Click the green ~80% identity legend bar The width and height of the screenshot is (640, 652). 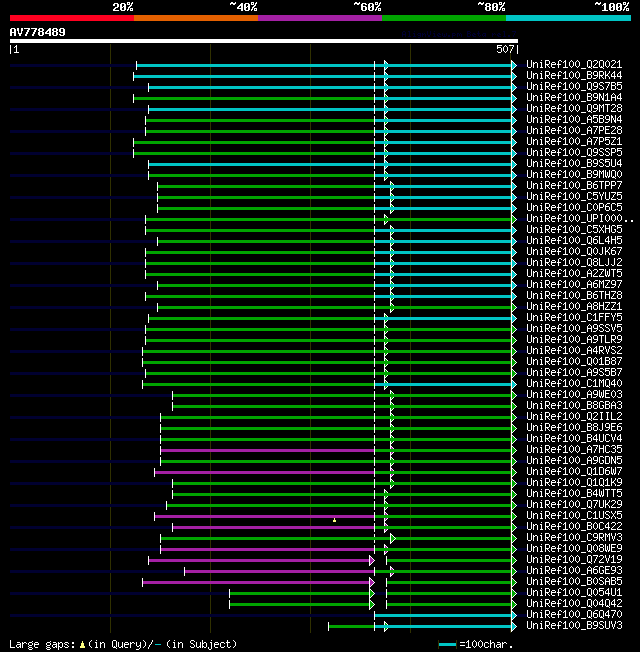(x=444, y=18)
